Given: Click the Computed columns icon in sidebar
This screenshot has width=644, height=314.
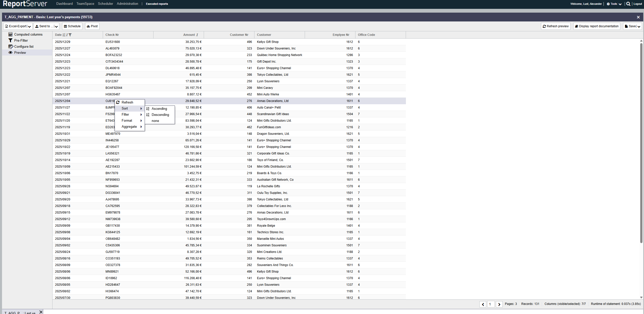Looking at the screenshot, I should (x=10, y=34).
